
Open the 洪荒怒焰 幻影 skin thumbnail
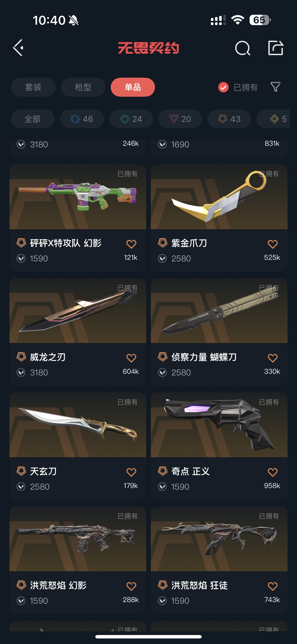78,539
